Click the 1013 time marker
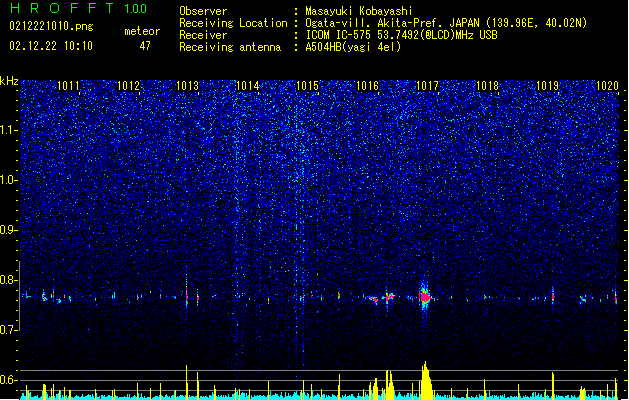 pyautogui.click(x=188, y=86)
